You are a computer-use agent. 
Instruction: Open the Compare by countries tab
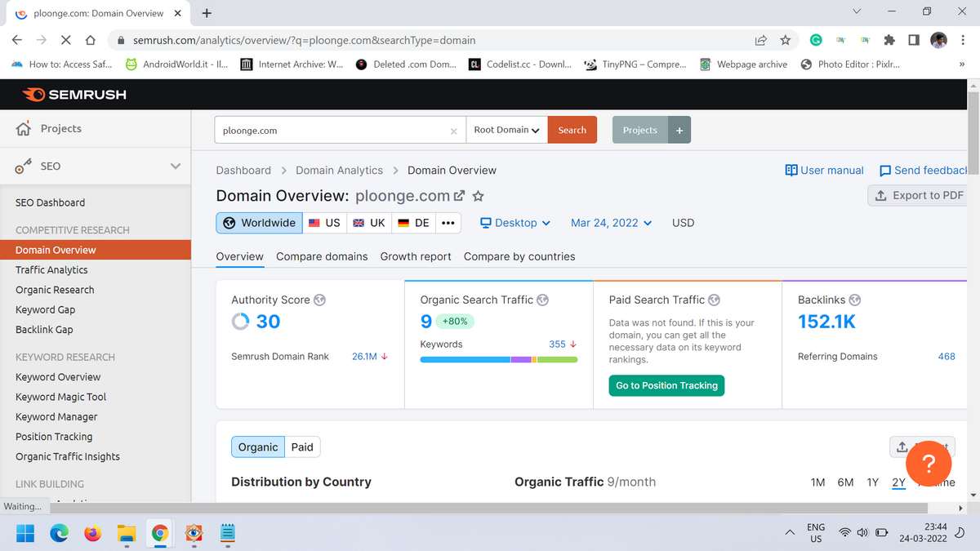519,256
